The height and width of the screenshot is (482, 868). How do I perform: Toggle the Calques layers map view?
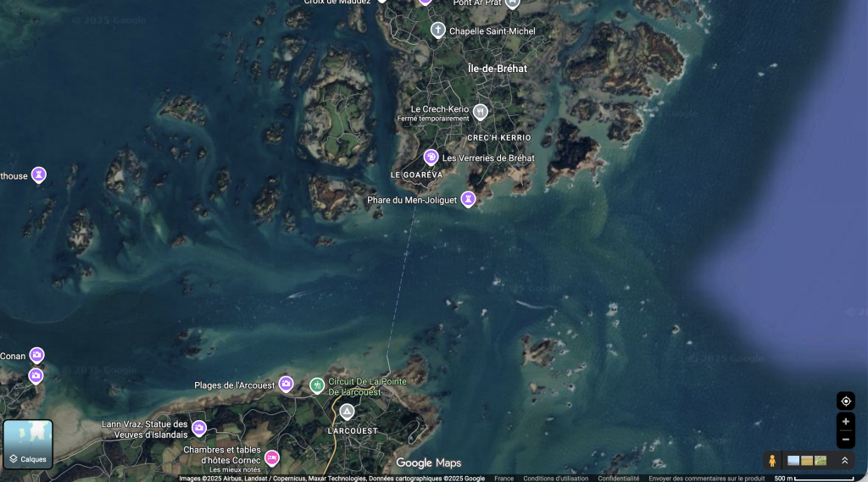tap(28, 444)
